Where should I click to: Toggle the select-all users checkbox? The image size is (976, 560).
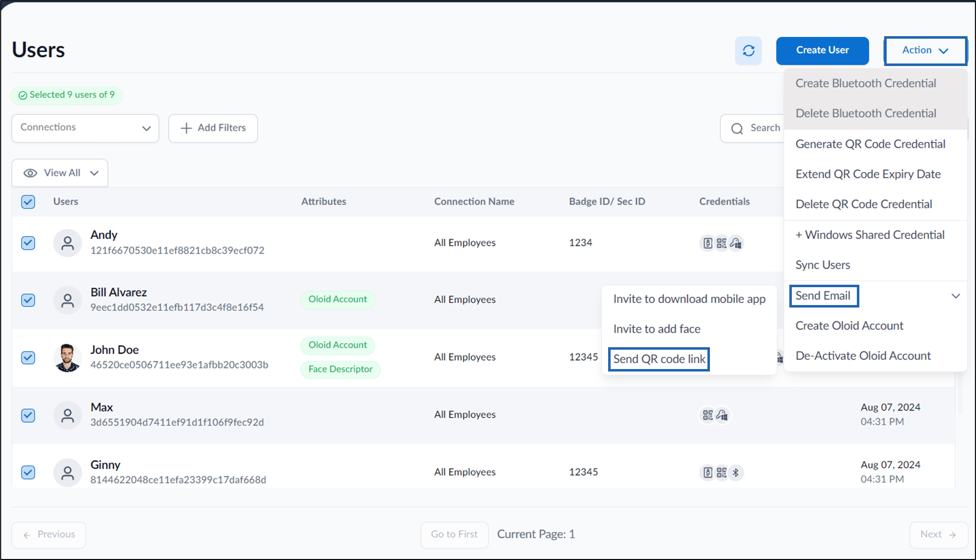point(28,202)
